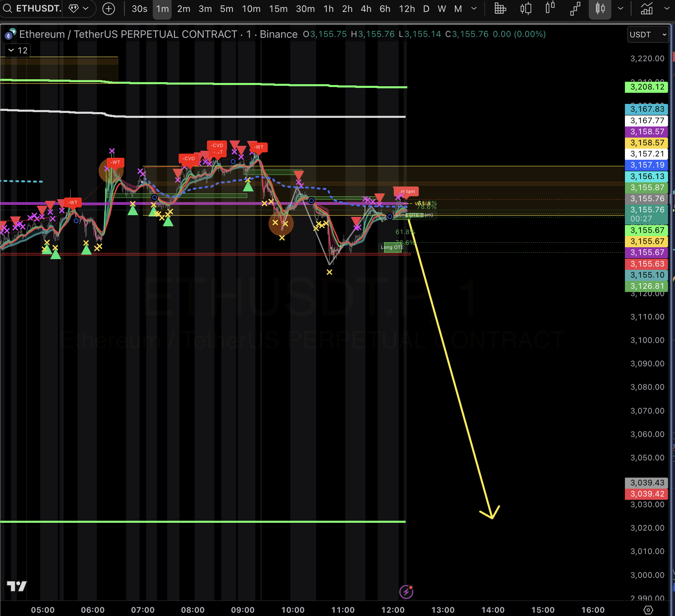Select the active candlestick chart type icon
675x616 pixels.
coord(600,9)
